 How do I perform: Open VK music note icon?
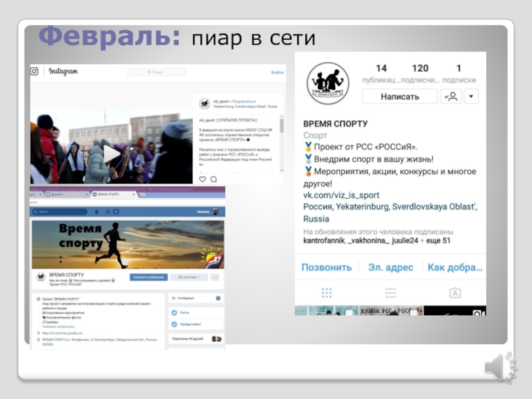(107, 211)
